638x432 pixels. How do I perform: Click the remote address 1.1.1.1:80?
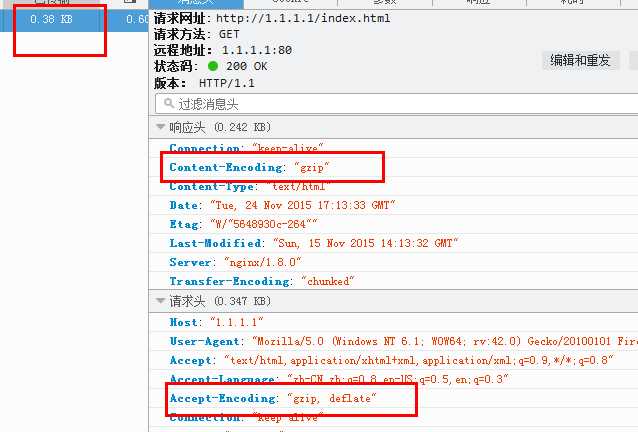(257, 50)
